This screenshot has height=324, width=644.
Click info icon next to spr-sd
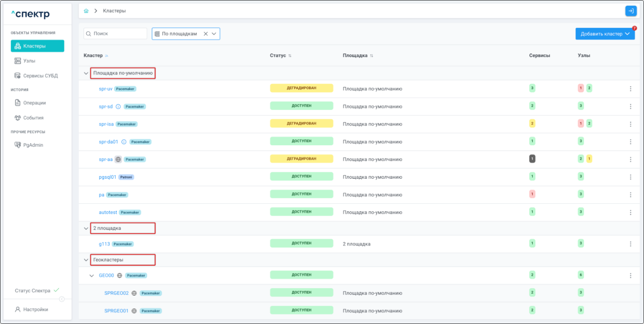click(x=118, y=107)
